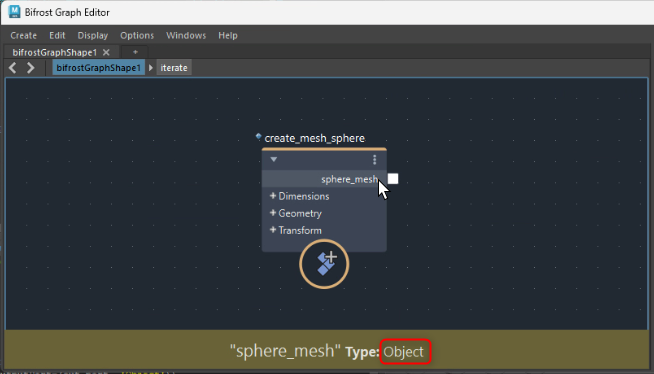Navigate forward with right arrow
The height and width of the screenshot is (374, 654).
[x=30, y=68]
